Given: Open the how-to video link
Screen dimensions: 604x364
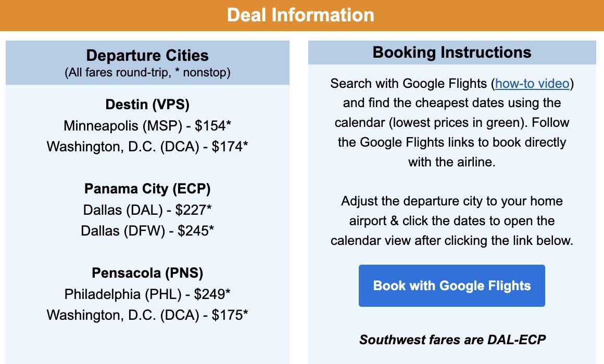Looking at the screenshot, I should (532, 84).
